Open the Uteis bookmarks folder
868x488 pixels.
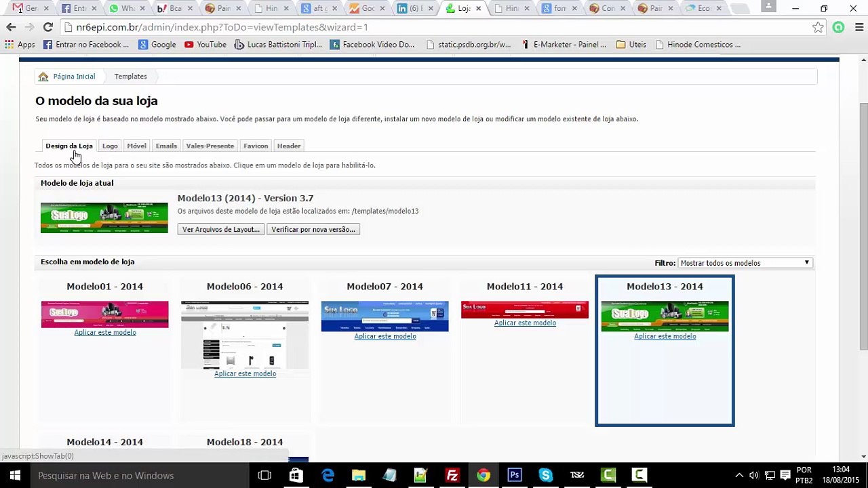tap(631, 45)
